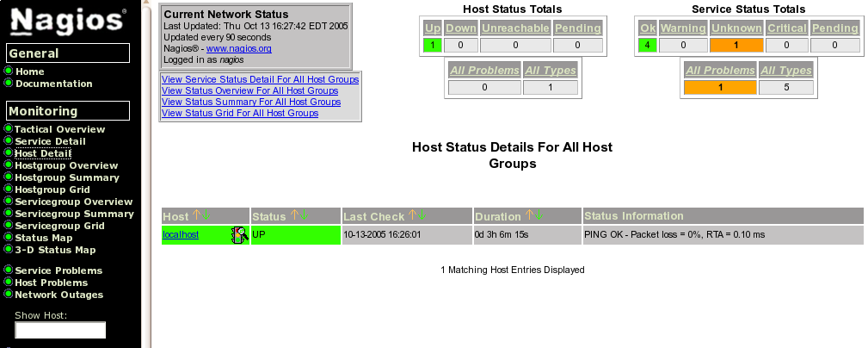Screen dimensions: 868x348
Task: View Status Grid For All Host Groups
Action: pos(240,113)
